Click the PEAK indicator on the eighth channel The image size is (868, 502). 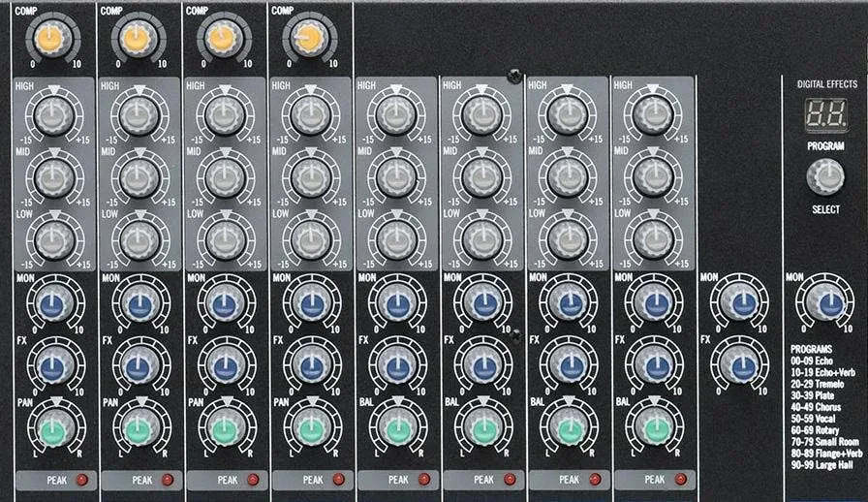click(679, 480)
